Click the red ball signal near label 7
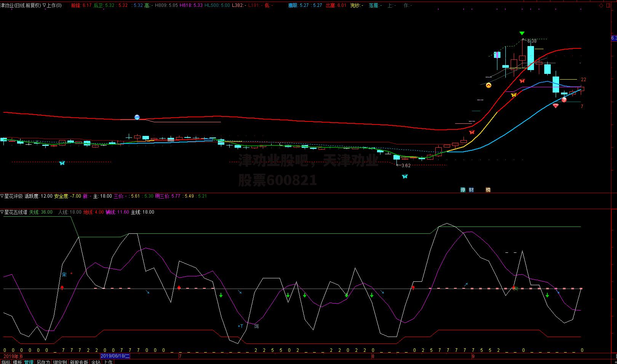This screenshot has width=617, height=364. pyautogui.click(x=564, y=100)
